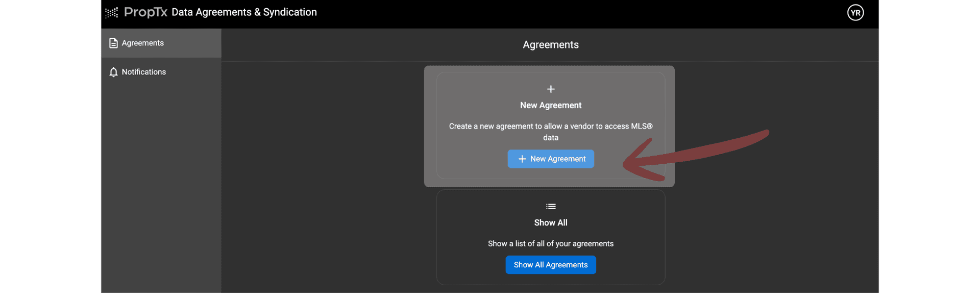Open Notifications from the sidebar
The height and width of the screenshot is (301, 980).
coord(143,72)
